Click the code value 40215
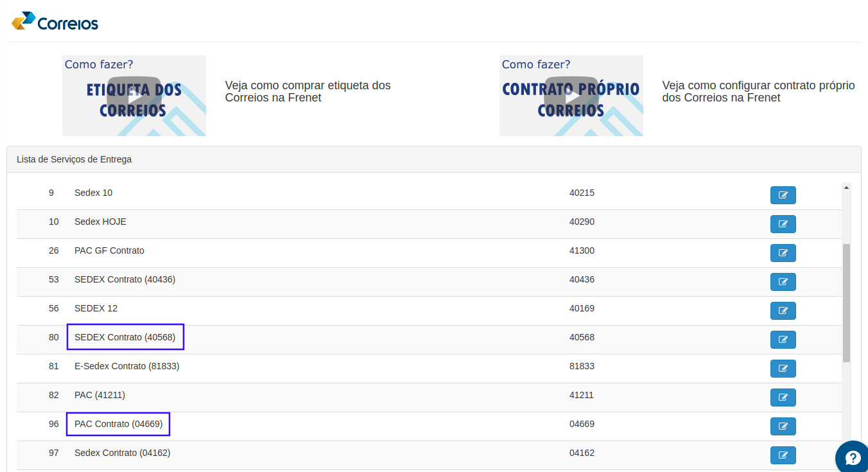This screenshot has height=472, width=868. (x=582, y=193)
